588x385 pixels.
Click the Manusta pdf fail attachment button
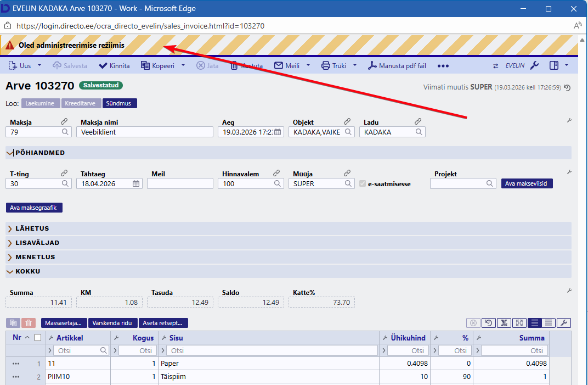397,65
